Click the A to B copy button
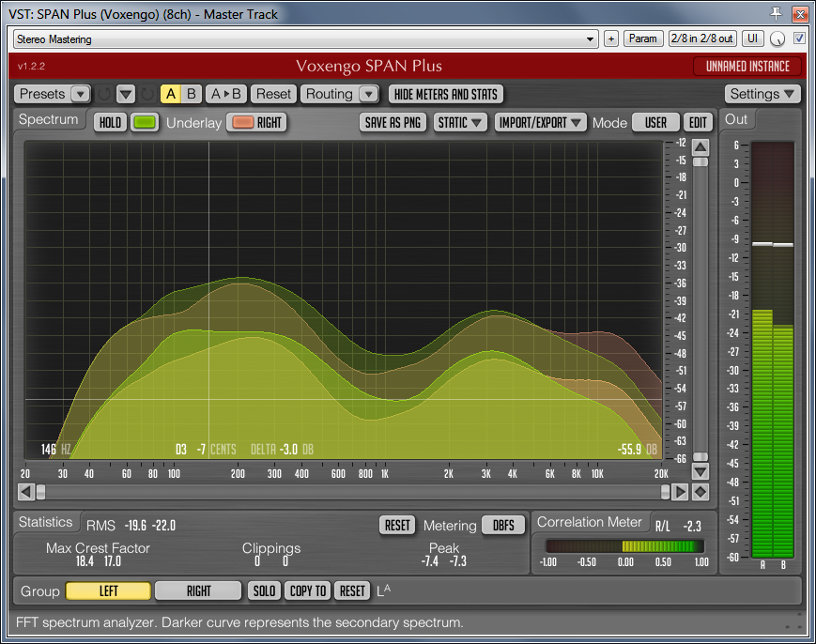816x644 pixels. tap(226, 94)
